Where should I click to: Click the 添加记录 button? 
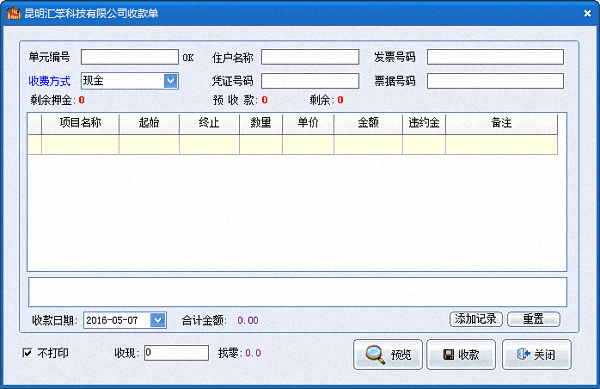[476, 319]
